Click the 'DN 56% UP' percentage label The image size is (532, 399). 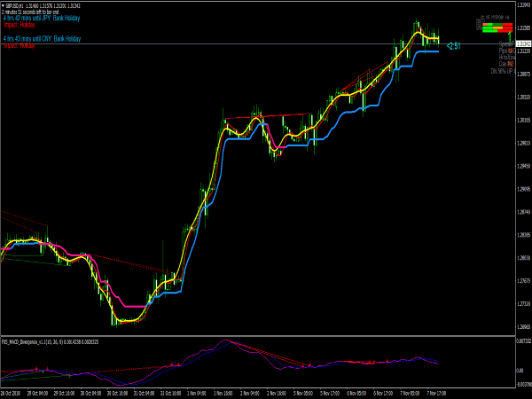coord(503,71)
